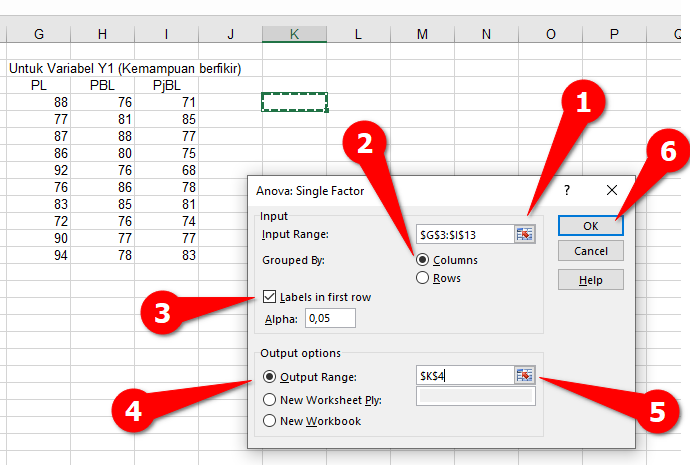Click the dialog Help question mark icon
690x465 pixels.
tap(567, 189)
